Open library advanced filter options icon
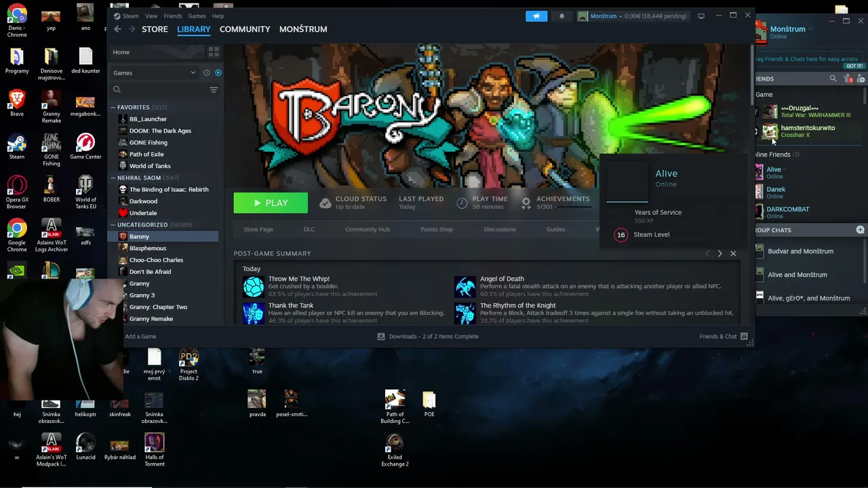The width and height of the screenshot is (868, 488). [214, 89]
